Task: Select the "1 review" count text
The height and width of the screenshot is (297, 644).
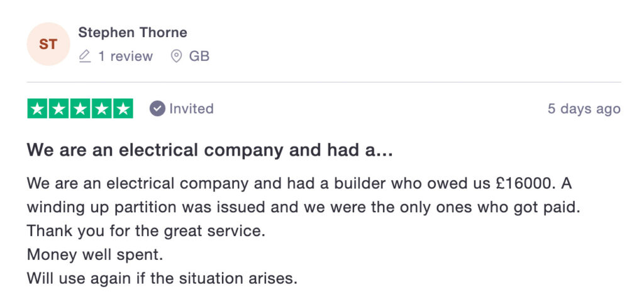Action: pos(125,57)
